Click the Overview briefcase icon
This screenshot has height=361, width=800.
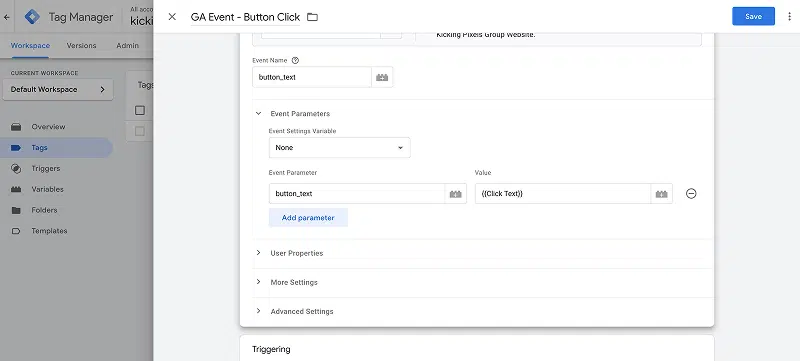16,126
